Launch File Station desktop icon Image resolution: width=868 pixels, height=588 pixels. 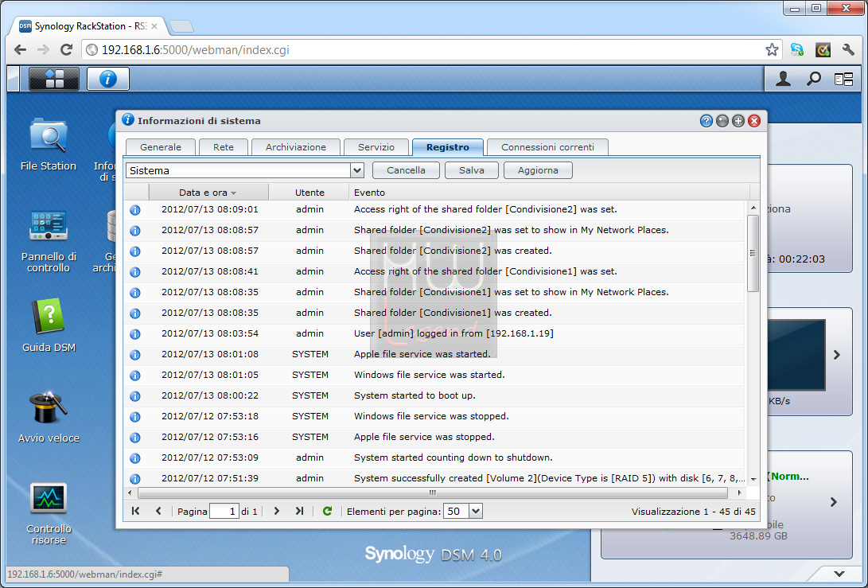tap(49, 144)
